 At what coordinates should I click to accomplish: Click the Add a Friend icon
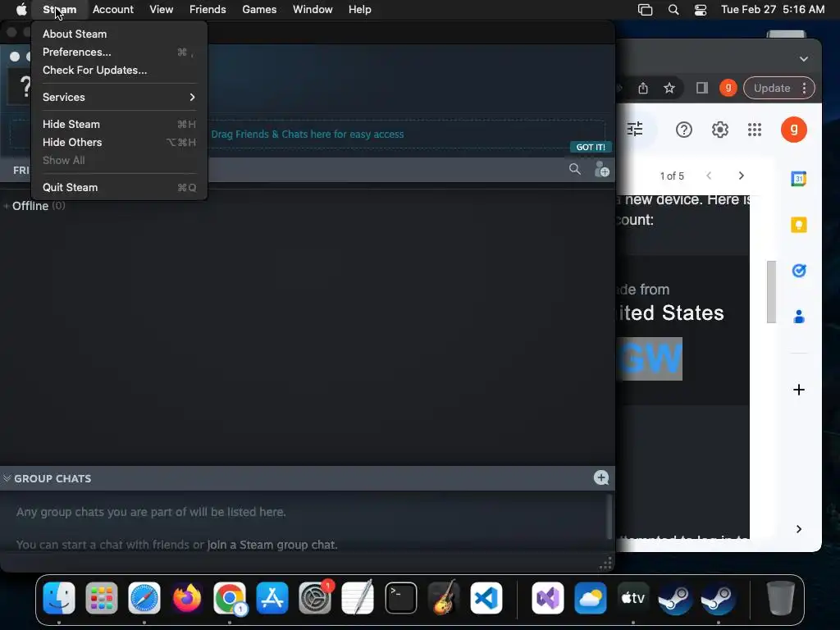[601, 169]
